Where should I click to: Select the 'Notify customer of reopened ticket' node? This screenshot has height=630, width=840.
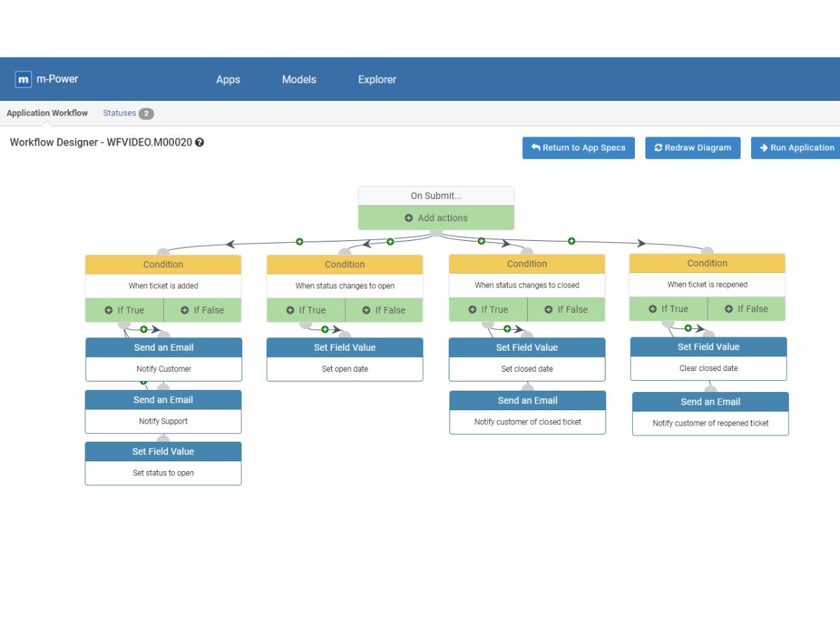point(710,414)
